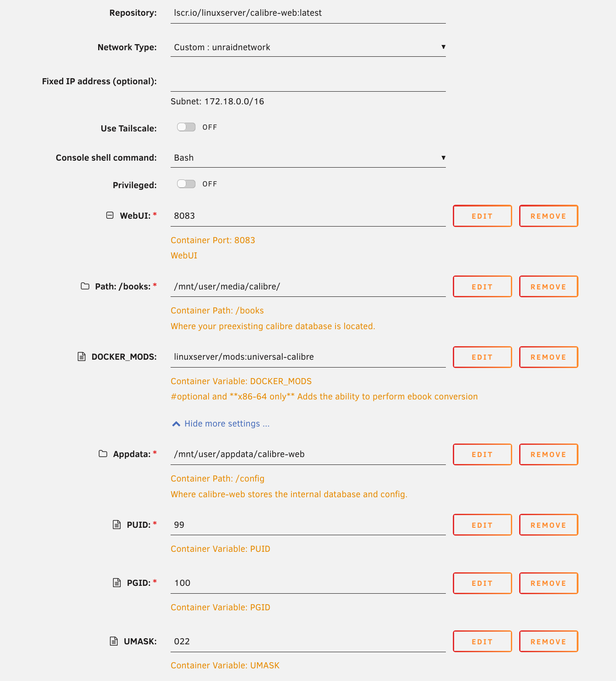The image size is (616, 681).
Task: Remove the DOCKER_MODS variable
Action: tap(548, 357)
